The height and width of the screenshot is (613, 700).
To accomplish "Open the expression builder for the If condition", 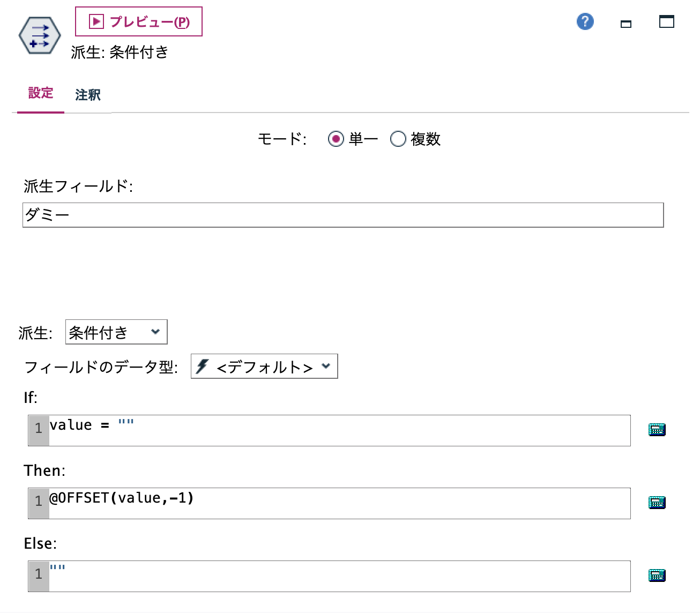I will coord(657,429).
